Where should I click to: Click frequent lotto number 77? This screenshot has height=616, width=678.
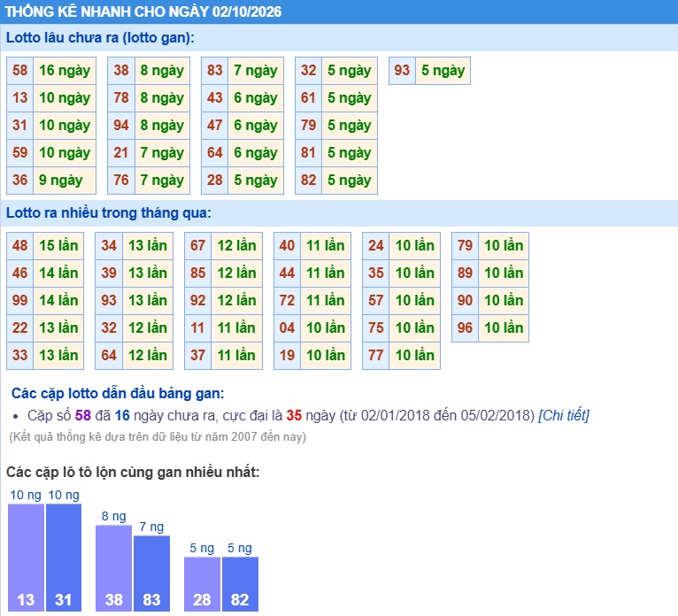(376, 355)
